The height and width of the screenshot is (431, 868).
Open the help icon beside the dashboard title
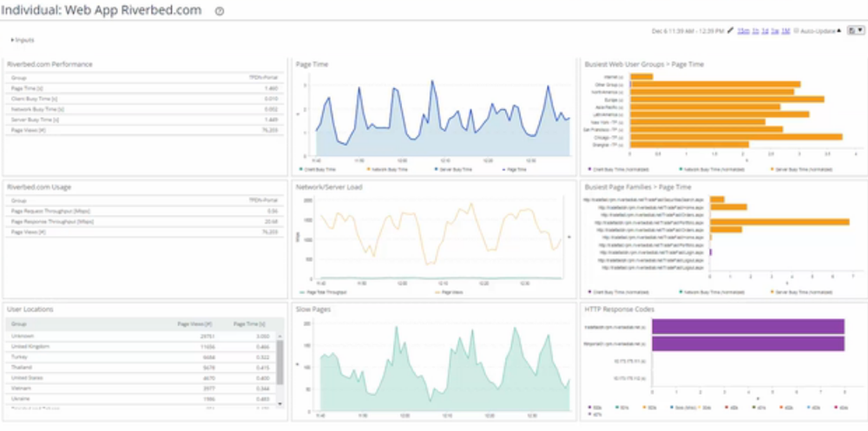click(220, 11)
